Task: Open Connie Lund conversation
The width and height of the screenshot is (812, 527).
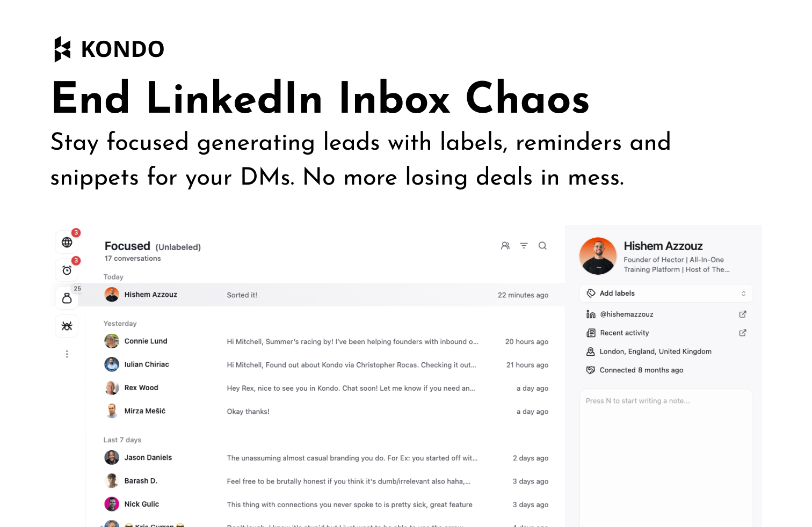Action: 325,341
